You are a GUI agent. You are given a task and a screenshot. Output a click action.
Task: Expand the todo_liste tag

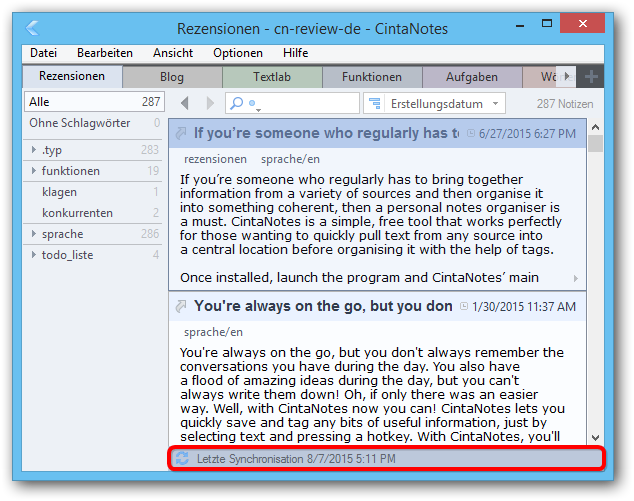click(34, 255)
